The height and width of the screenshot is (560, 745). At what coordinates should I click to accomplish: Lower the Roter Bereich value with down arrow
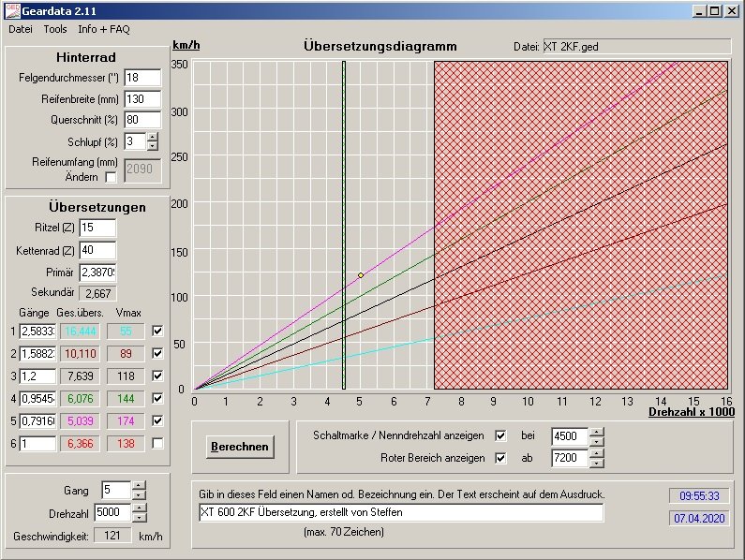tap(597, 463)
